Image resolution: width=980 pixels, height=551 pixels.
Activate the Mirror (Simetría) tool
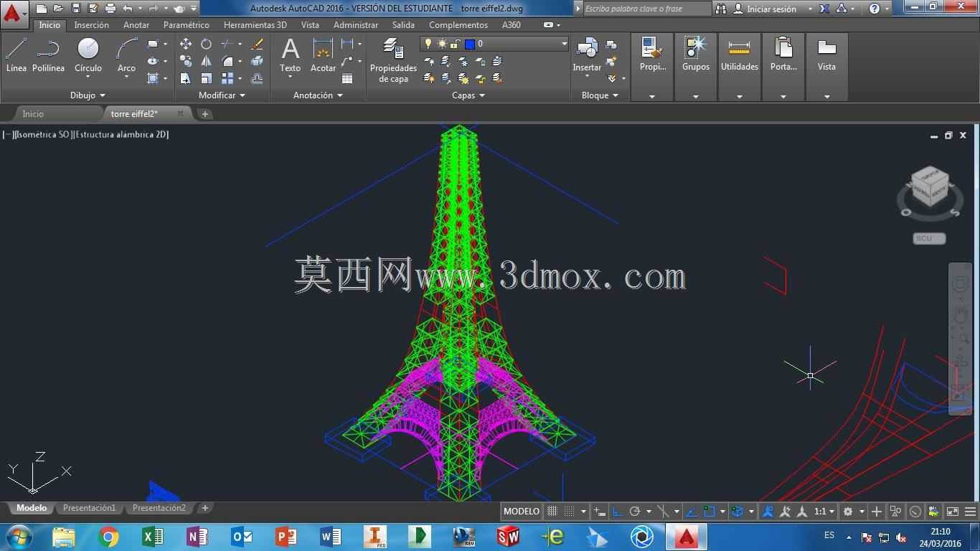(x=207, y=61)
